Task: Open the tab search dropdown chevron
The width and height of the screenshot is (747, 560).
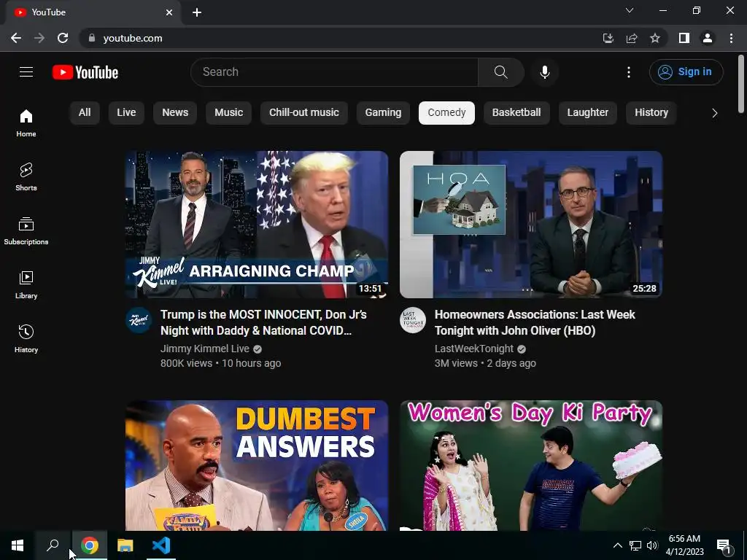Action: 630,10
